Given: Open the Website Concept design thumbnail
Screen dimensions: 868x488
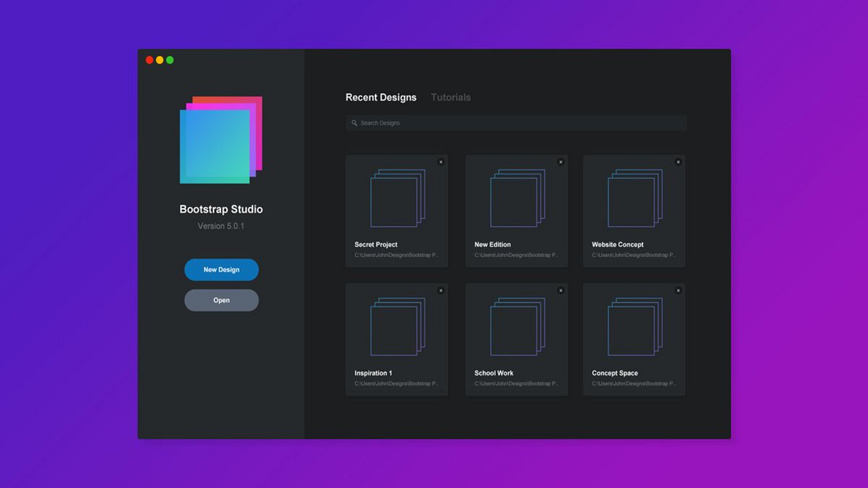Looking at the screenshot, I should [635, 198].
